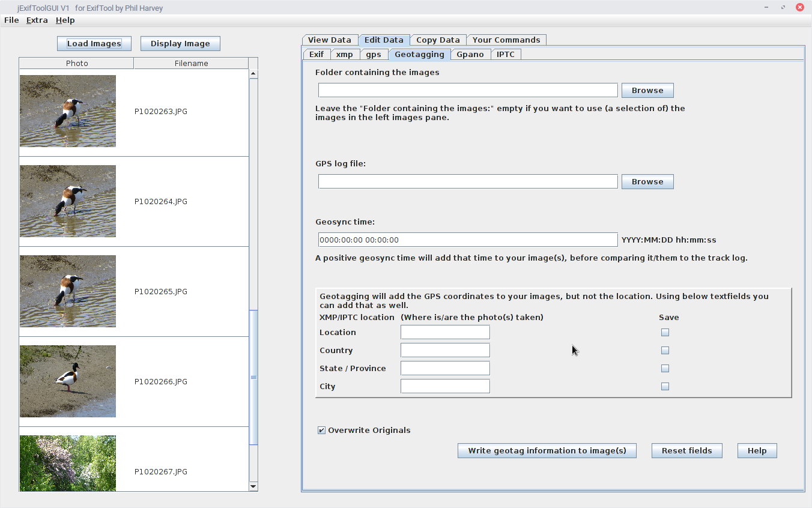
Task: Click the scroll down arrow in photo list
Action: tap(253, 486)
